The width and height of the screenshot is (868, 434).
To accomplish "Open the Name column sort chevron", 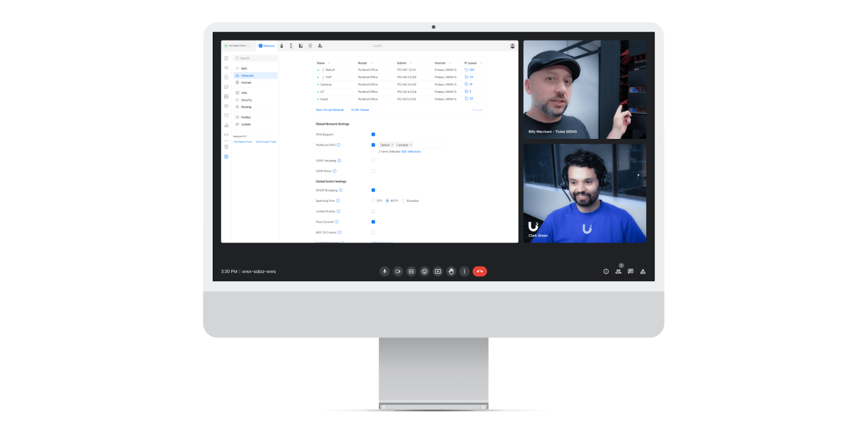I will click(329, 63).
